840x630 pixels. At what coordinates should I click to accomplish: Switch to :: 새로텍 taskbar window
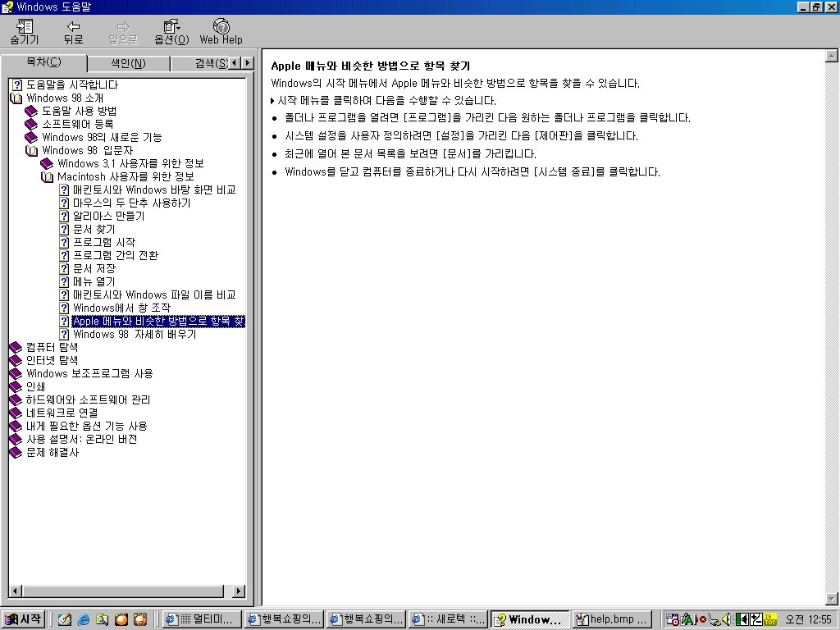coord(448,619)
